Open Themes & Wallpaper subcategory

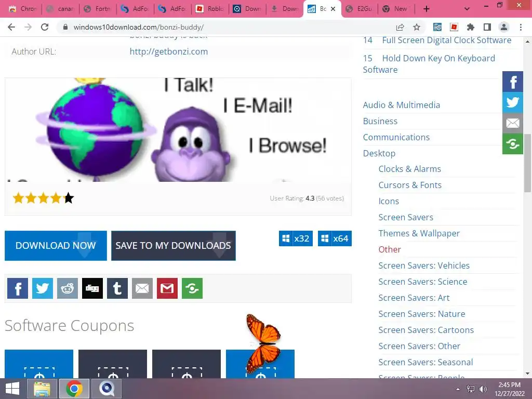pos(419,233)
